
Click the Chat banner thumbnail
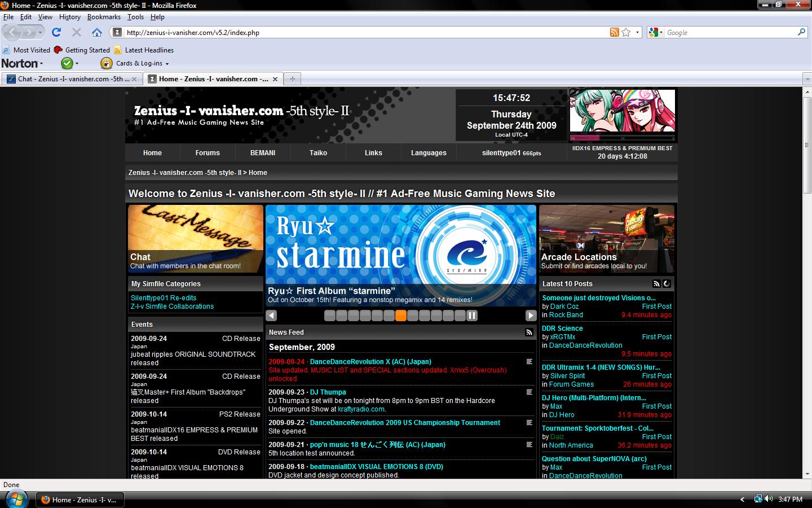[x=196, y=239]
